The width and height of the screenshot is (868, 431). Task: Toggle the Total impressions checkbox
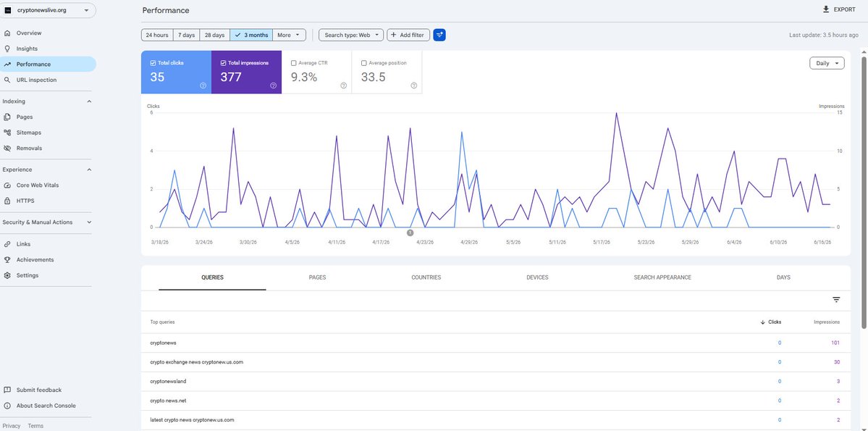point(223,63)
